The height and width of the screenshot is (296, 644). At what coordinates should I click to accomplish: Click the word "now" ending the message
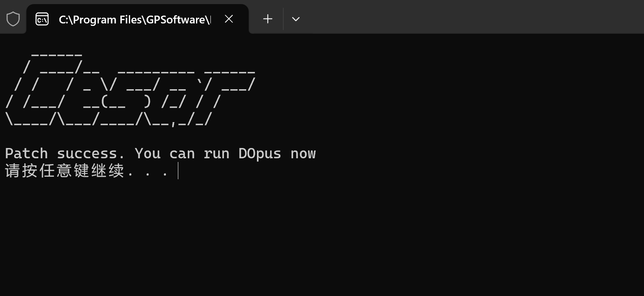(303, 153)
